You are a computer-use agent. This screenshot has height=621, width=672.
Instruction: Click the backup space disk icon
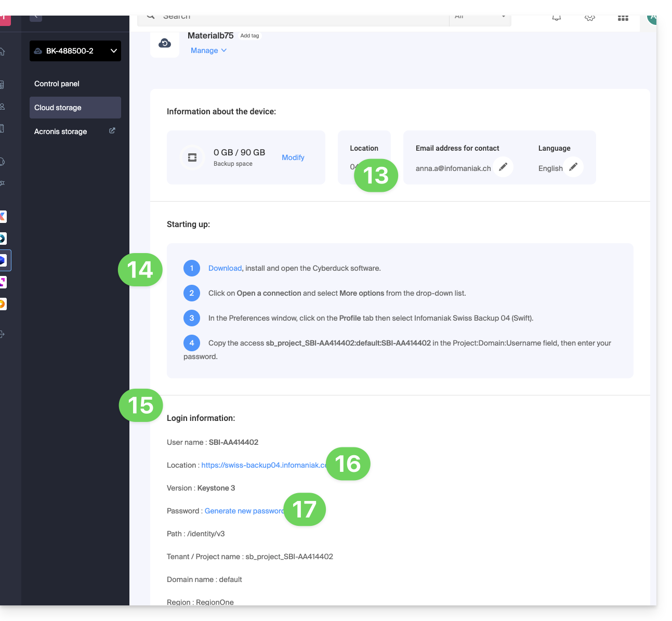click(x=192, y=157)
